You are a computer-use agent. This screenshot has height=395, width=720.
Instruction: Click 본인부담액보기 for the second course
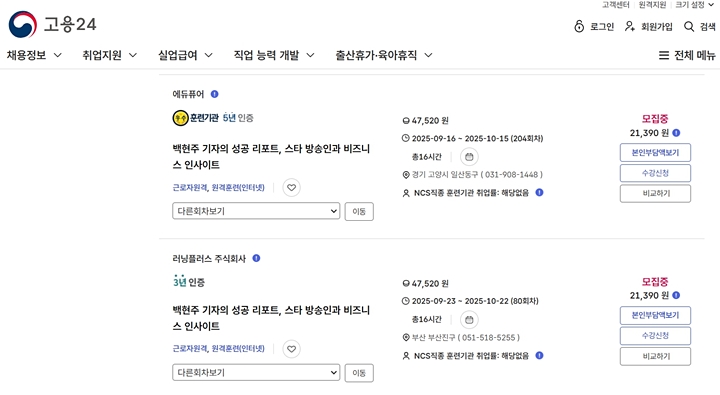point(655,315)
